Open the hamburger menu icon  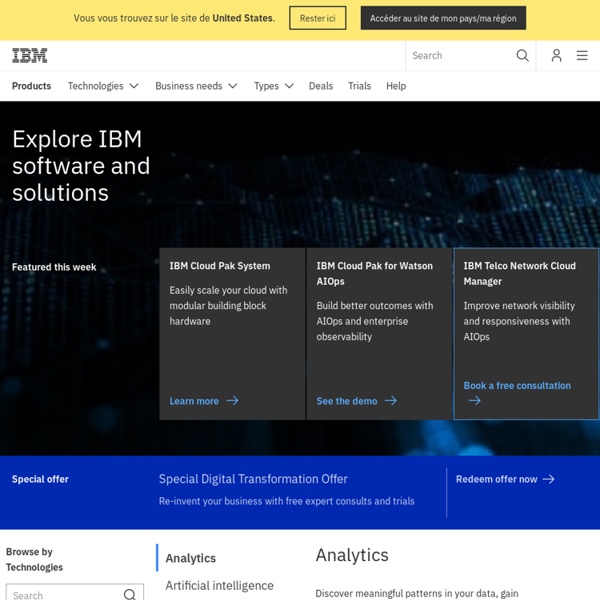[x=582, y=55]
